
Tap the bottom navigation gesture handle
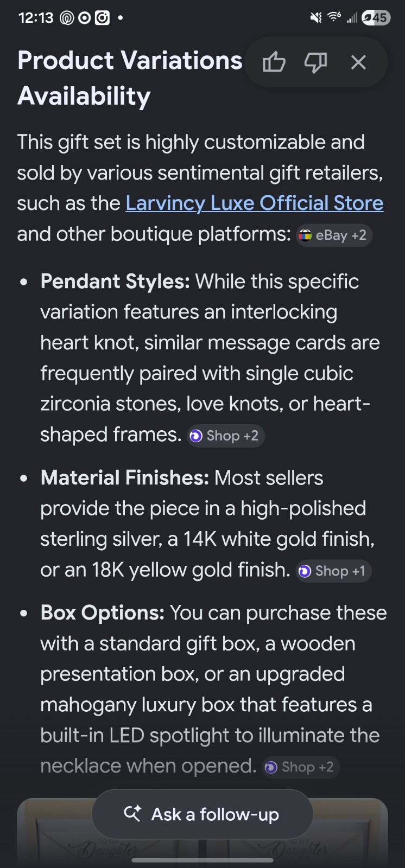202,860
